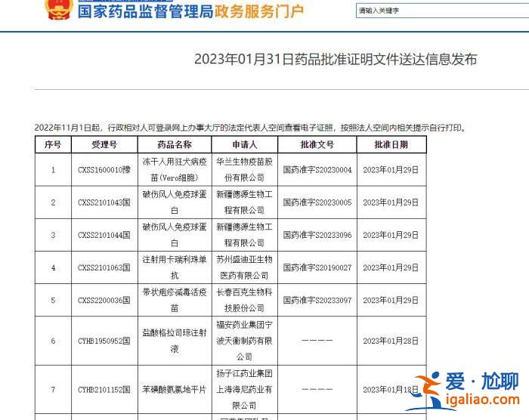Viewport: 529px width, 420px height.
Task: Click the drug name 注射用卡瑞利珠单抗
Action: [175, 267]
